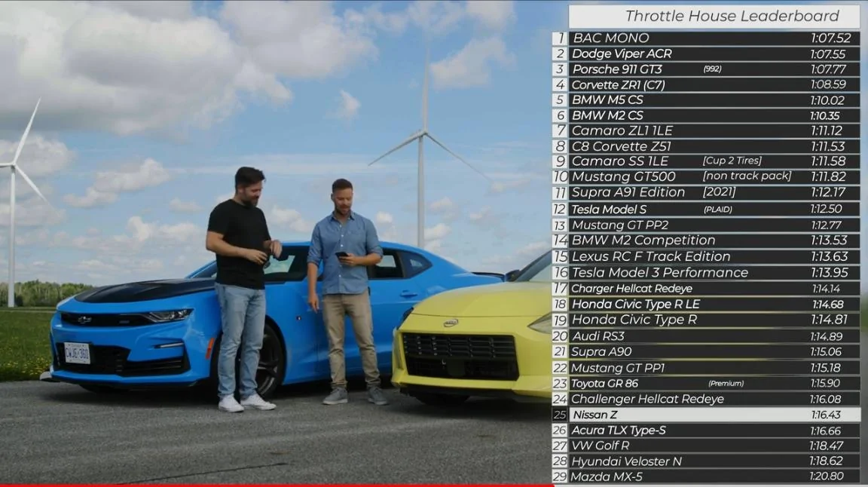Select the Supra A91 Edition row
The width and height of the screenshot is (868, 487).
tap(714, 192)
